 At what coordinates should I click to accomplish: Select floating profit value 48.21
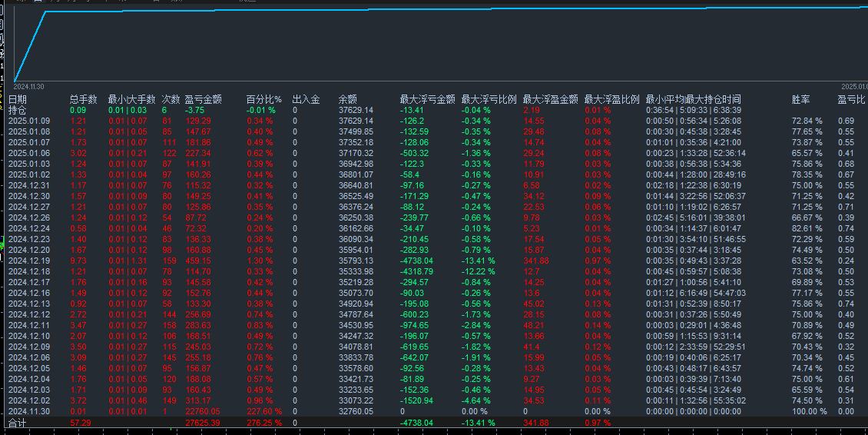[x=534, y=325]
